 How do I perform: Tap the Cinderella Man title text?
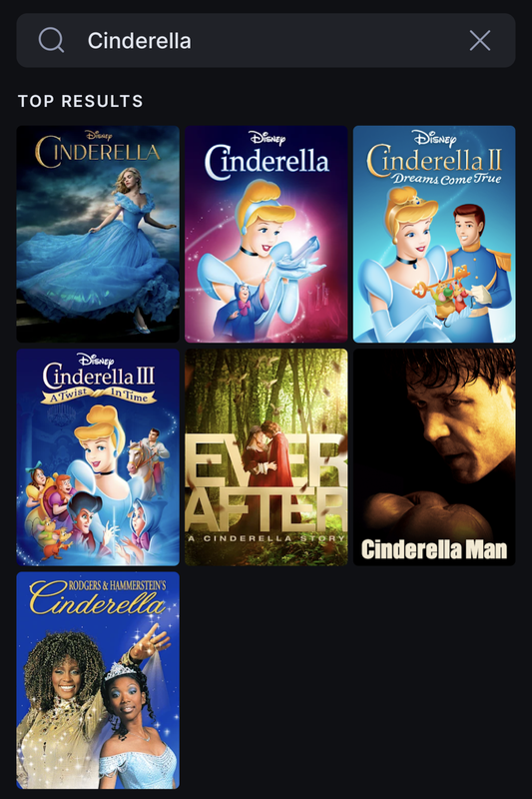[x=434, y=549]
